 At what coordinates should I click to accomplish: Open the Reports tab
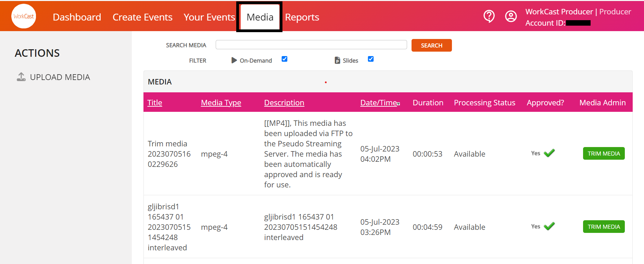[x=302, y=17]
